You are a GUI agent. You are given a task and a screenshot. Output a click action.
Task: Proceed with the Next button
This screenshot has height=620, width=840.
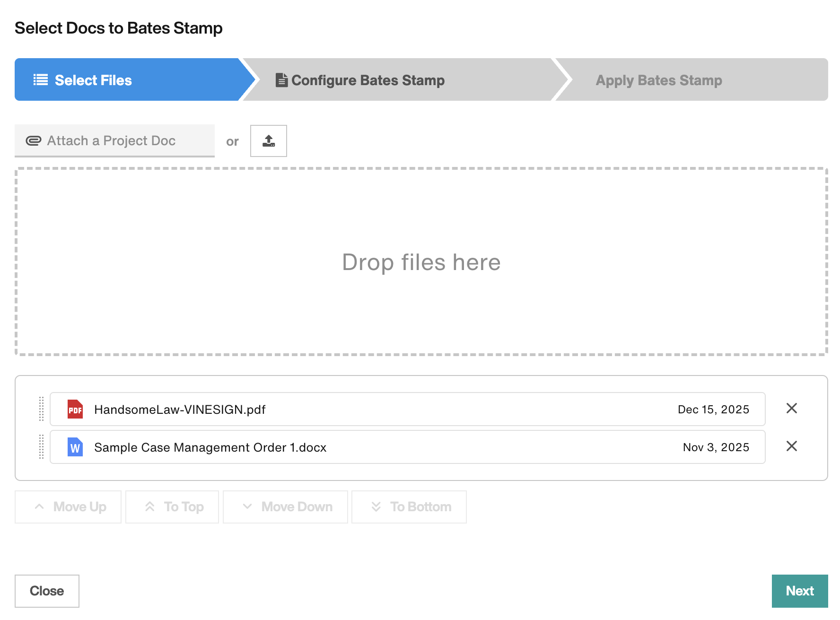pos(800,591)
